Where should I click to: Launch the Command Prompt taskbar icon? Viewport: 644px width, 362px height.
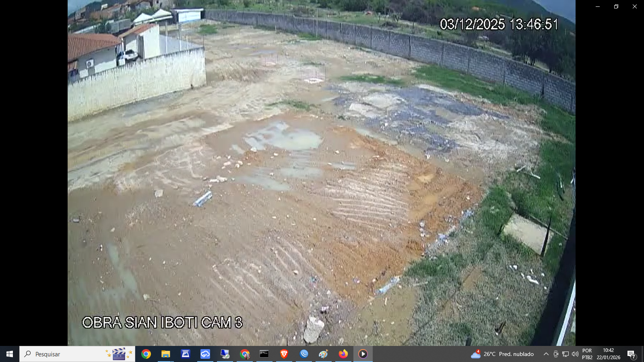coord(264,354)
